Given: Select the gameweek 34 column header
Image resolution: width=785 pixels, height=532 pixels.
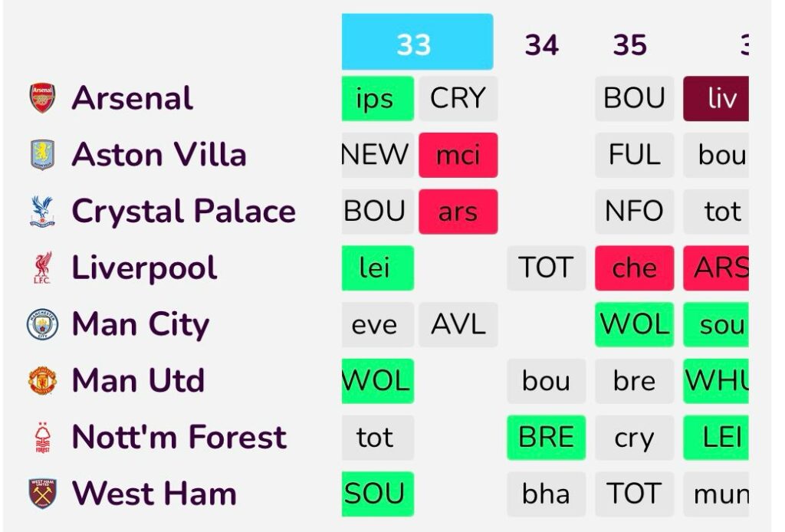Looking at the screenshot, I should [x=541, y=45].
